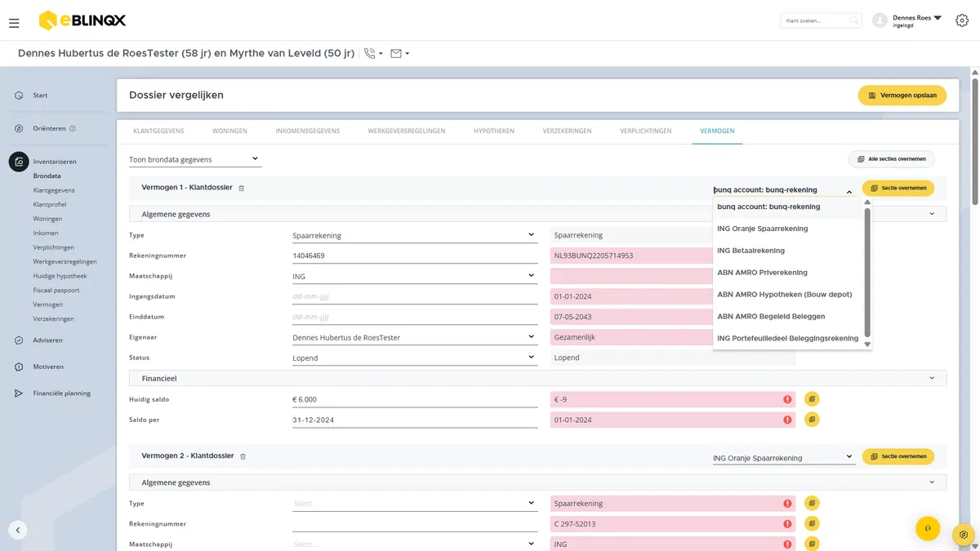The image size is (980, 551).
Task: Open the Dennes Roes user menu
Action: [917, 20]
